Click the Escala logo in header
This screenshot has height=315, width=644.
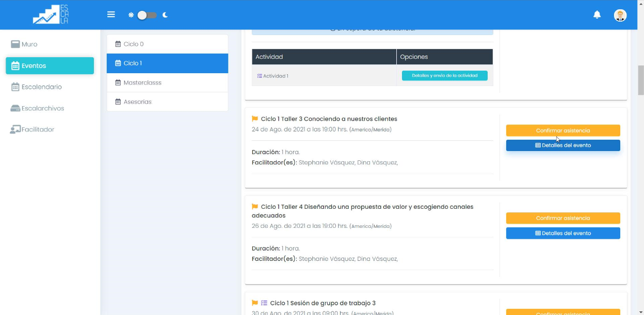51,14
